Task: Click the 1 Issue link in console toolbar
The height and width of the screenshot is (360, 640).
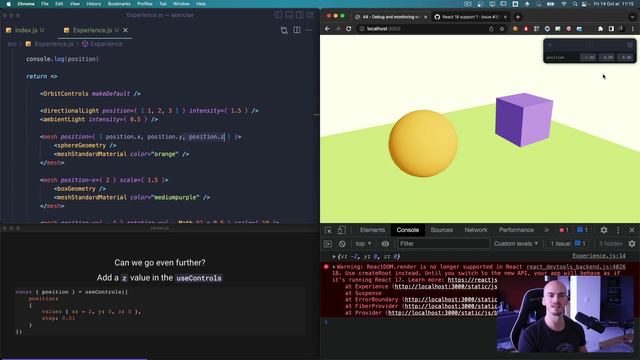Action: click(x=568, y=244)
